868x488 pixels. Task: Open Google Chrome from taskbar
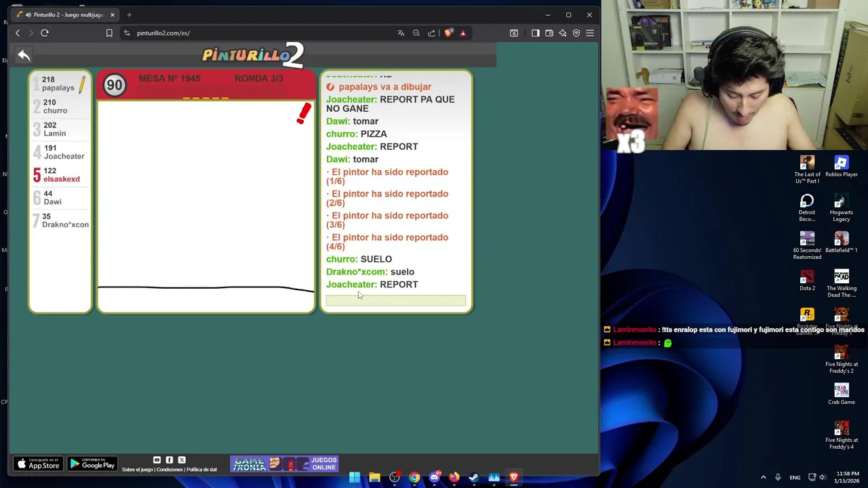point(414,477)
